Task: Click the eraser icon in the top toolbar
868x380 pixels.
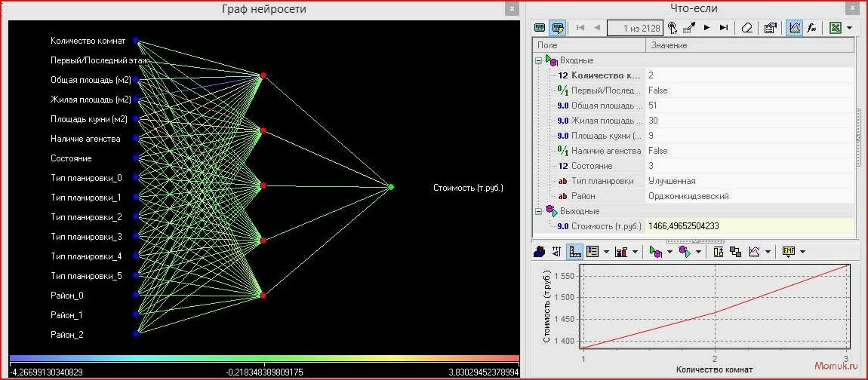Action: click(x=747, y=28)
